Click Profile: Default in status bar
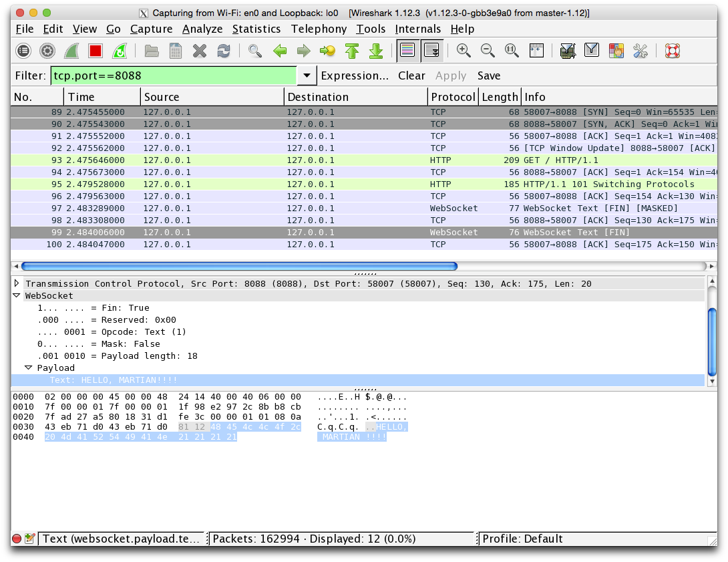The width and height of the screenshot is (728, 562). point(522,539)
